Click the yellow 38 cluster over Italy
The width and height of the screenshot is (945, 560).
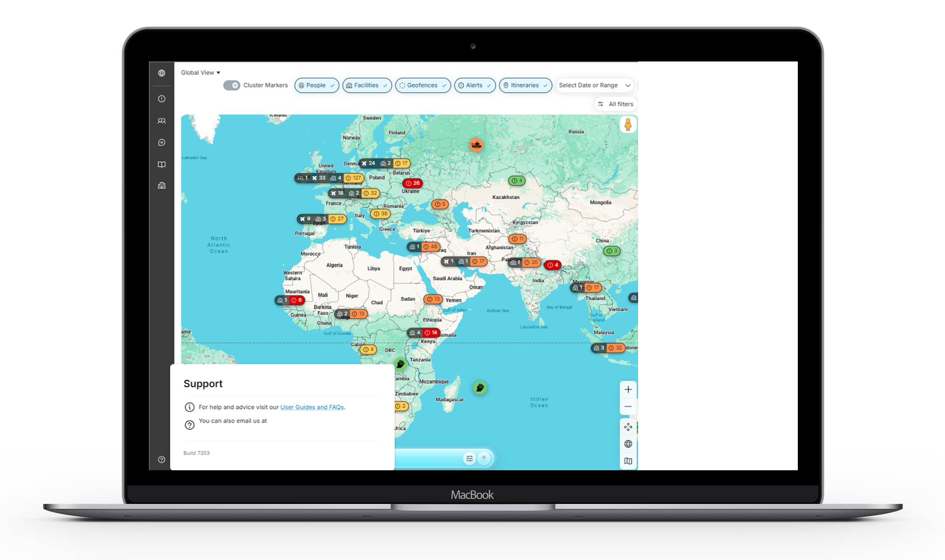click(381, 214)
